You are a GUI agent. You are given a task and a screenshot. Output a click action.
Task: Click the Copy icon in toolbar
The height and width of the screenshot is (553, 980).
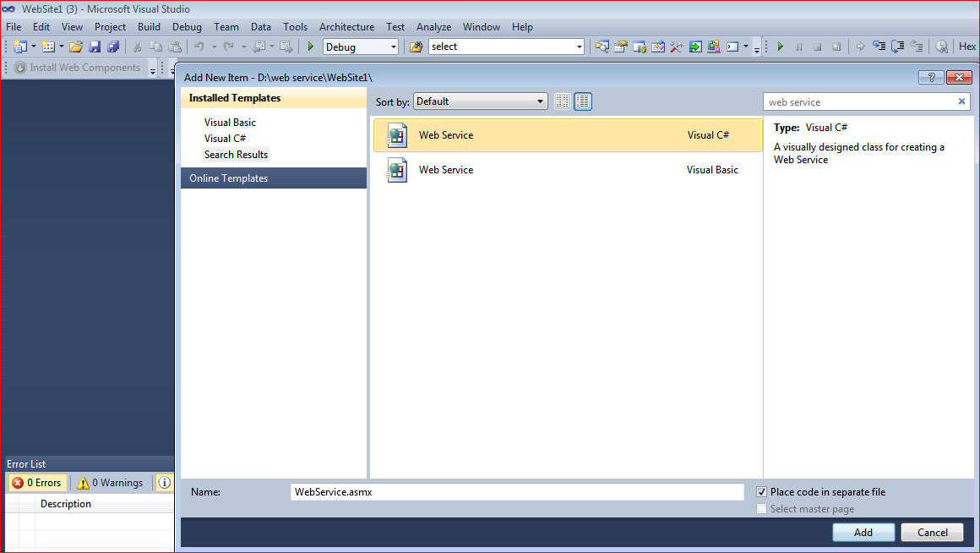pyautogui.click(x=155, y=47)
